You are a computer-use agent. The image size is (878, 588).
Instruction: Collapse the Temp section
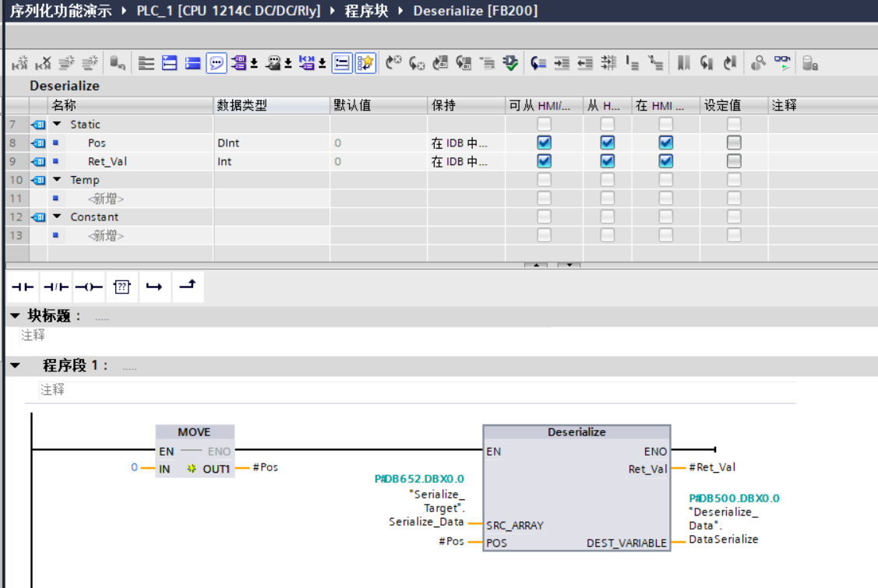coord(57,179)
